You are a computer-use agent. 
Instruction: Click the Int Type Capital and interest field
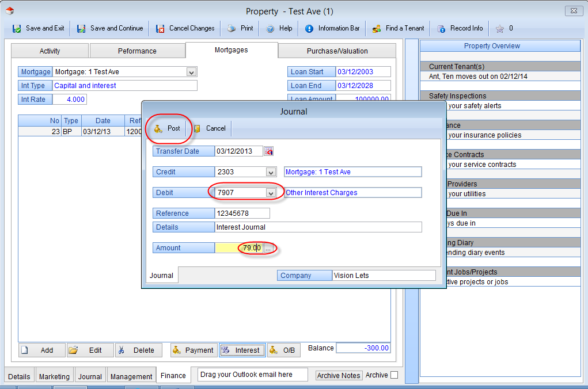[124, 85]
